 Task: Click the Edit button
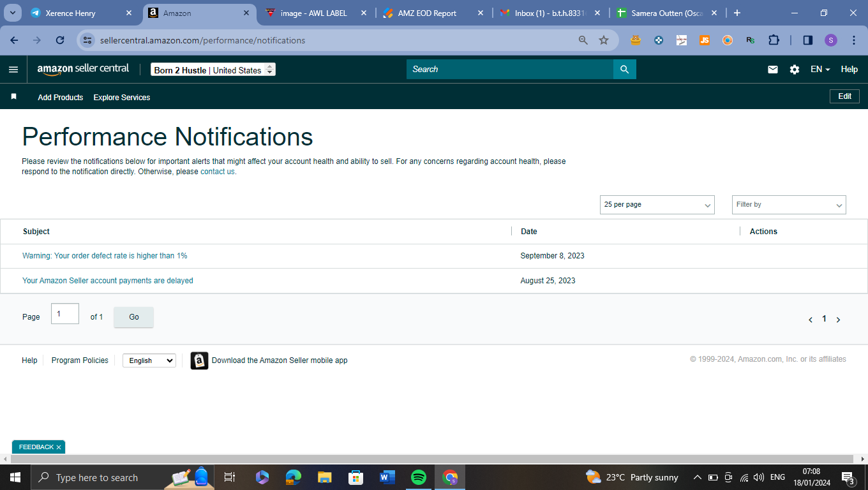pyautogui.click(x=844, y=96)
